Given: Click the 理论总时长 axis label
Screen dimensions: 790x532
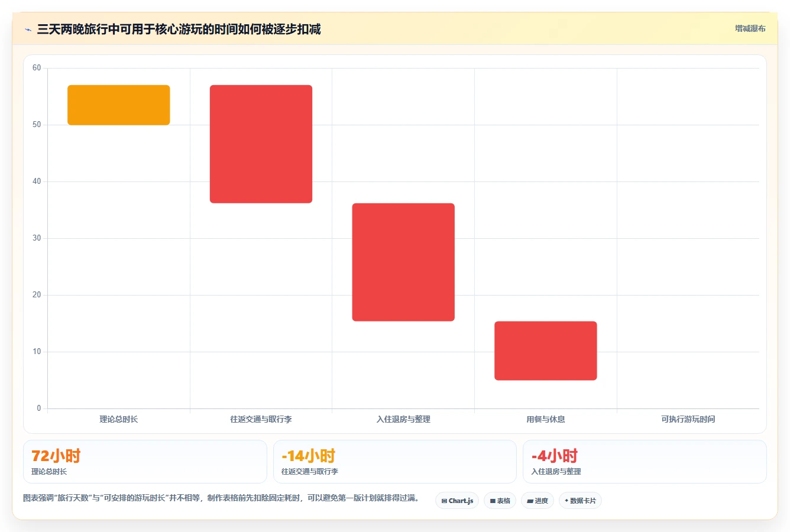Looking at the screenshot, I should click(119, 419).
